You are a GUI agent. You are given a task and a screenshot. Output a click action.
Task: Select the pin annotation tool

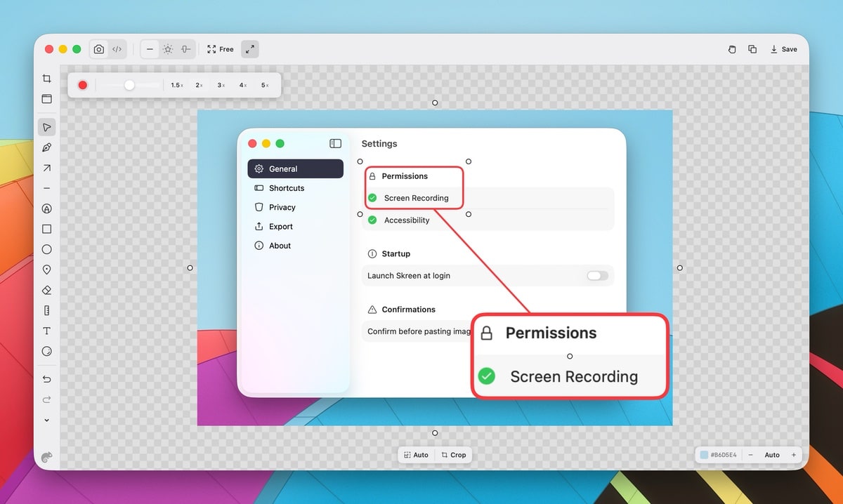[46, 270]
